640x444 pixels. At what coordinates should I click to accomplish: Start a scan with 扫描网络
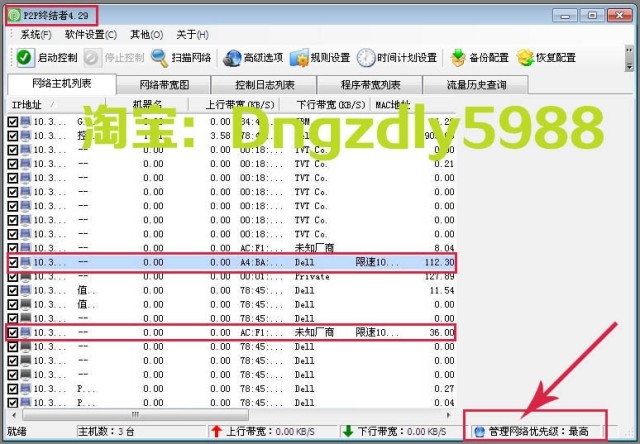pyautogui.click(x=181, y=58)
